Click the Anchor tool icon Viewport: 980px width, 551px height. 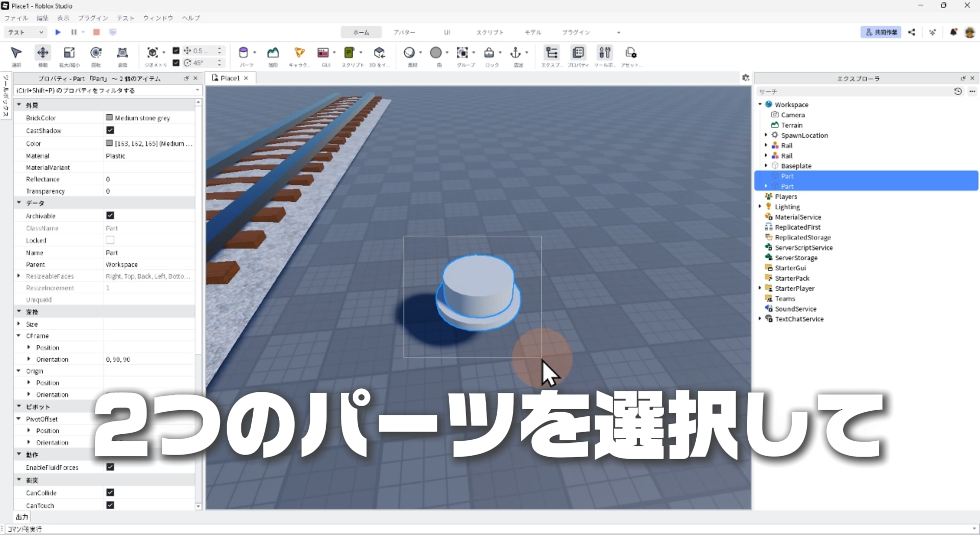click(x=516, y=53)
